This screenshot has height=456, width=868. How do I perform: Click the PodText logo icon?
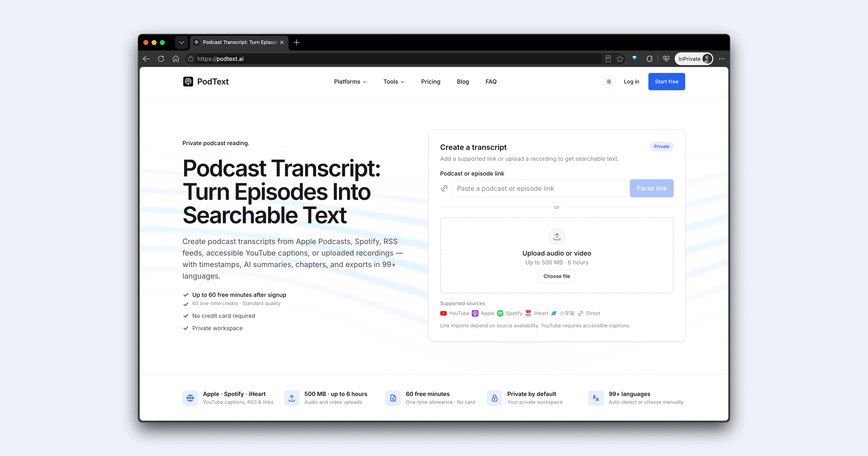pos(188,81)
